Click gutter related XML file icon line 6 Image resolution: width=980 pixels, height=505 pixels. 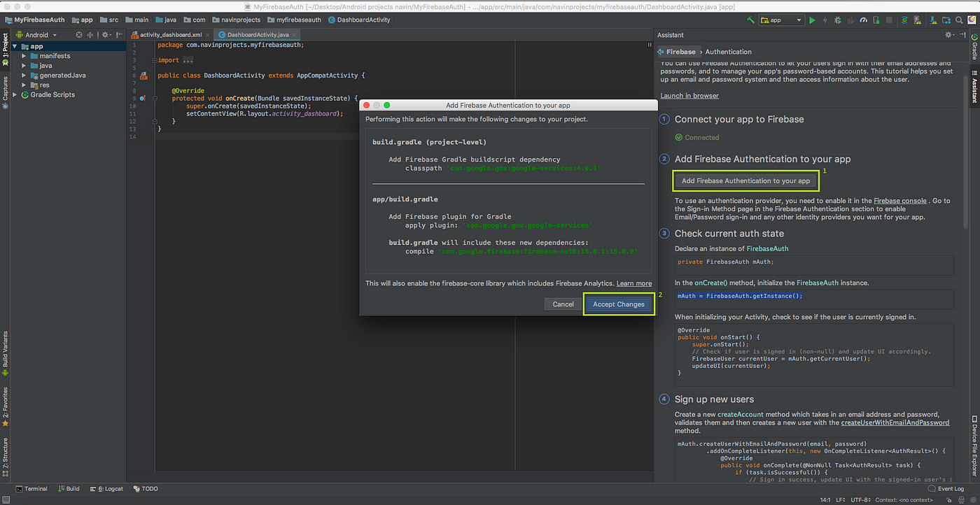tap(143, 76)
